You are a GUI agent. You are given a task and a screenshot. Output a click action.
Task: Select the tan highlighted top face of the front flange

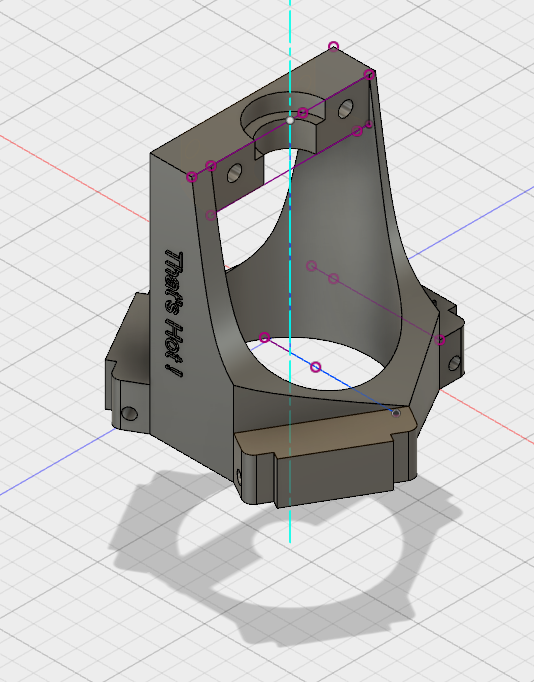(x=325, y=431)
